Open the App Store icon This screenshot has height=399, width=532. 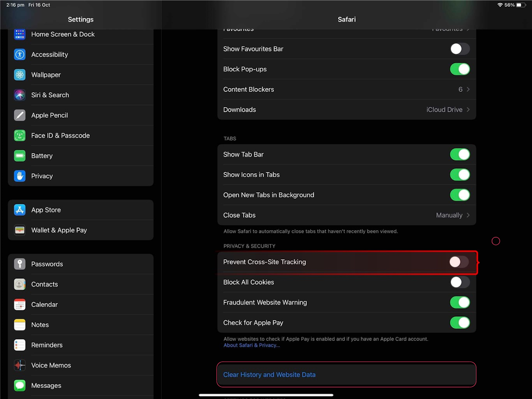(x=20, y=210)
